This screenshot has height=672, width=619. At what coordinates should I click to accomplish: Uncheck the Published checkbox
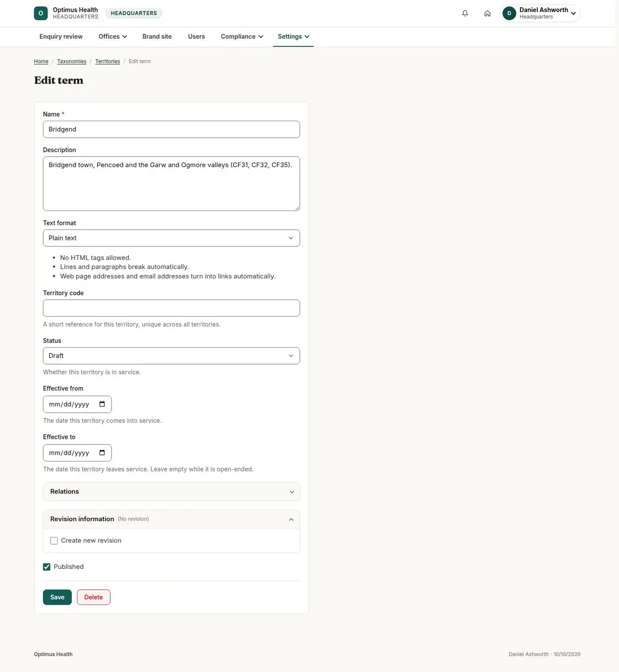click(x=46, y=567)
